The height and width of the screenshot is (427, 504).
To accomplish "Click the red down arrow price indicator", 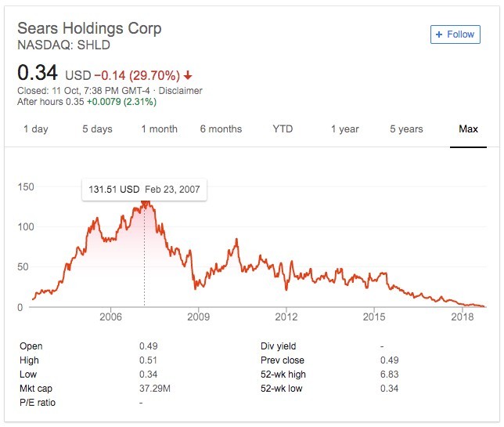I will point(188,76).
